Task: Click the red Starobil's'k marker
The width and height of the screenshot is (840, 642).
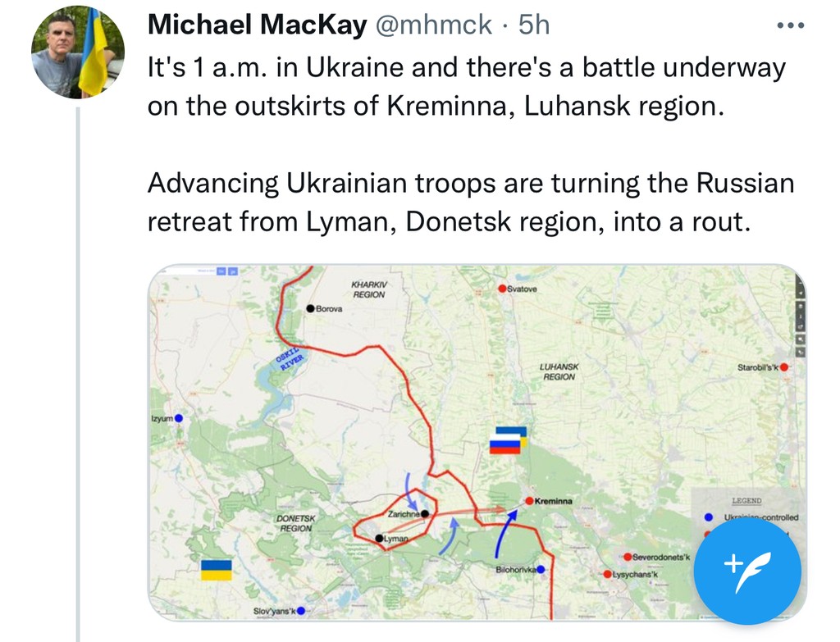Action: coord(784,367)
